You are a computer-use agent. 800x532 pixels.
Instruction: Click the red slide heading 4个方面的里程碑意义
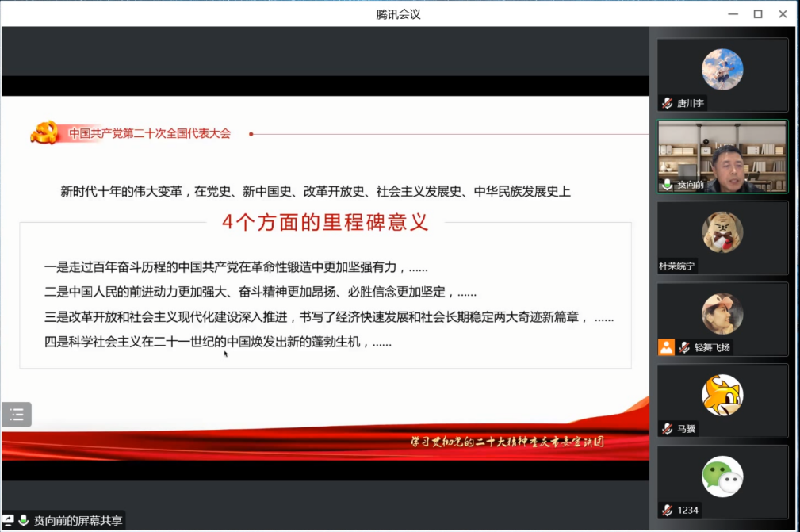(325, 222)
